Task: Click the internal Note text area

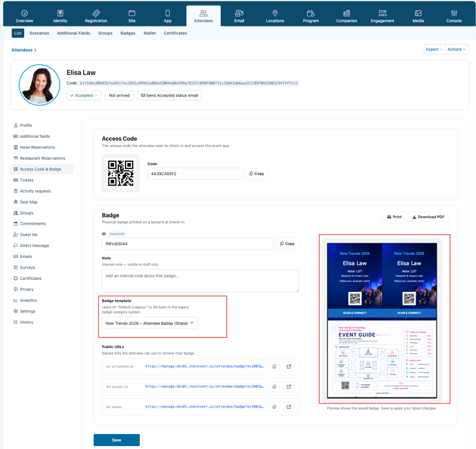Action: (200, 281)
